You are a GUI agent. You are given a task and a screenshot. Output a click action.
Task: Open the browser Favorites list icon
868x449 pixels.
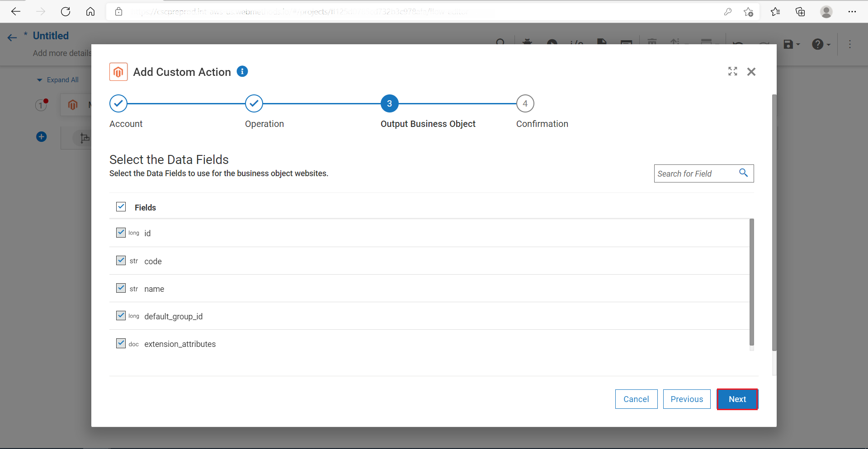click(775, 12)
